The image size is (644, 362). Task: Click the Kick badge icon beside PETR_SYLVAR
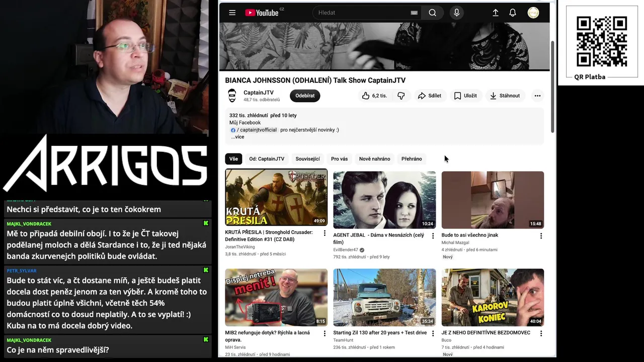(206, 270)
